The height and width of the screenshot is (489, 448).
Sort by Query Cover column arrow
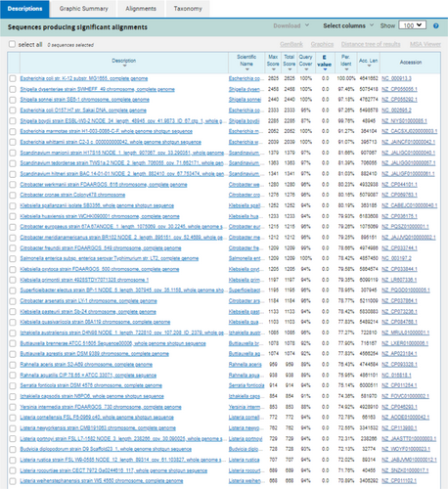point(306,69)
